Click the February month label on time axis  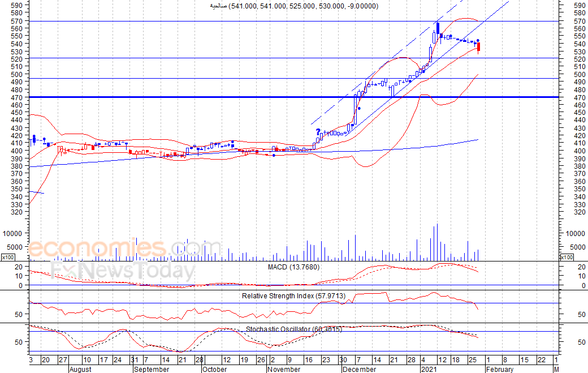click(499, 369)
